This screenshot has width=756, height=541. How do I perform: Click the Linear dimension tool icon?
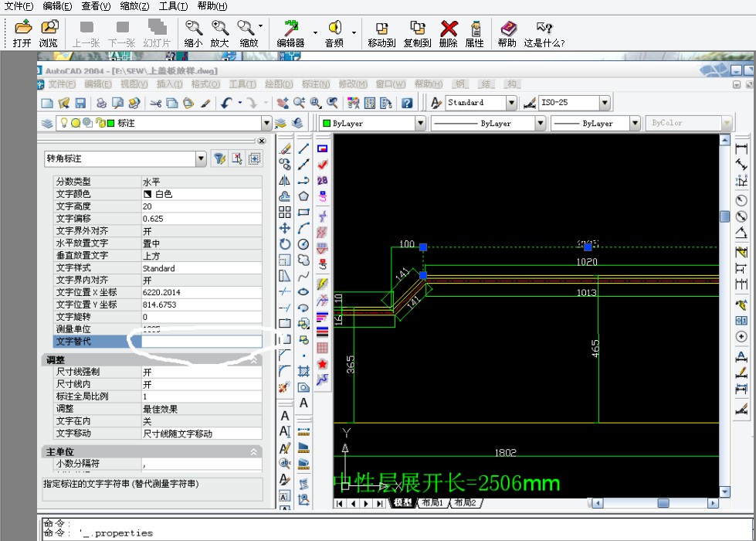[741, 148]
